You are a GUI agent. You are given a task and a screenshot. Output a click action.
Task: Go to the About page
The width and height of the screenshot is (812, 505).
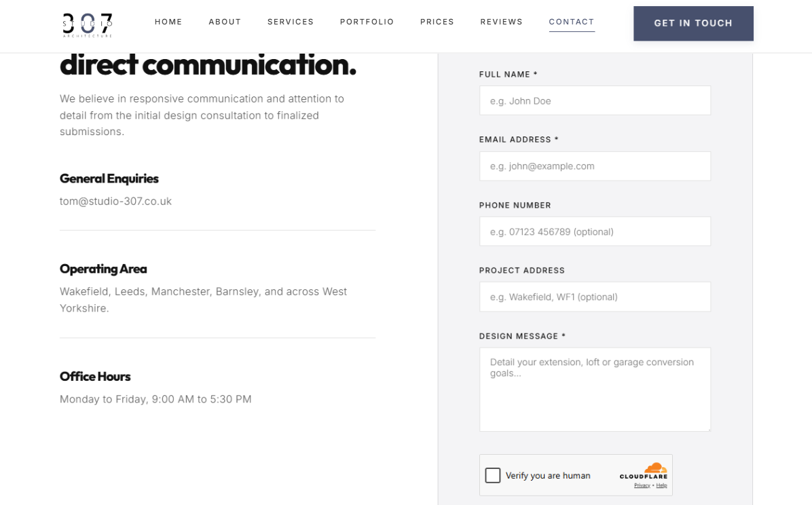coord(225,22)
